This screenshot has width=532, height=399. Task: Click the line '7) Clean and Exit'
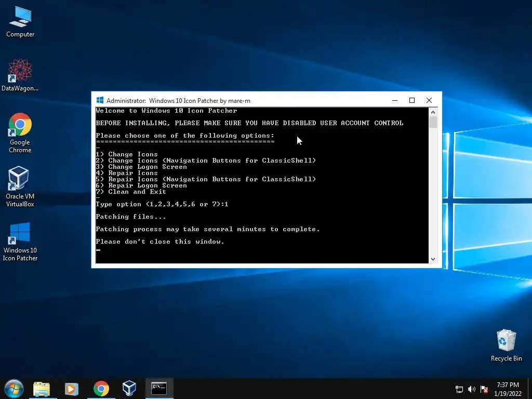pyautogui.click(x=131, y=192)
